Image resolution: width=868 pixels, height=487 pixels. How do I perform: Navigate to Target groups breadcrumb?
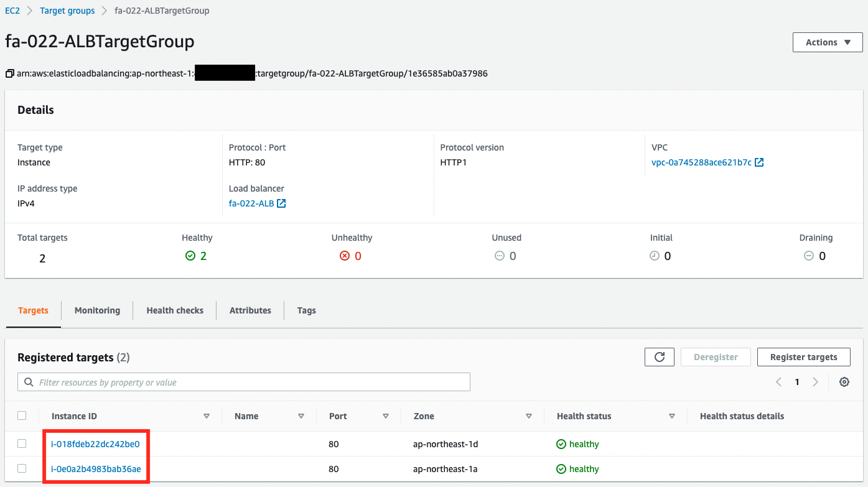(67, 11)
